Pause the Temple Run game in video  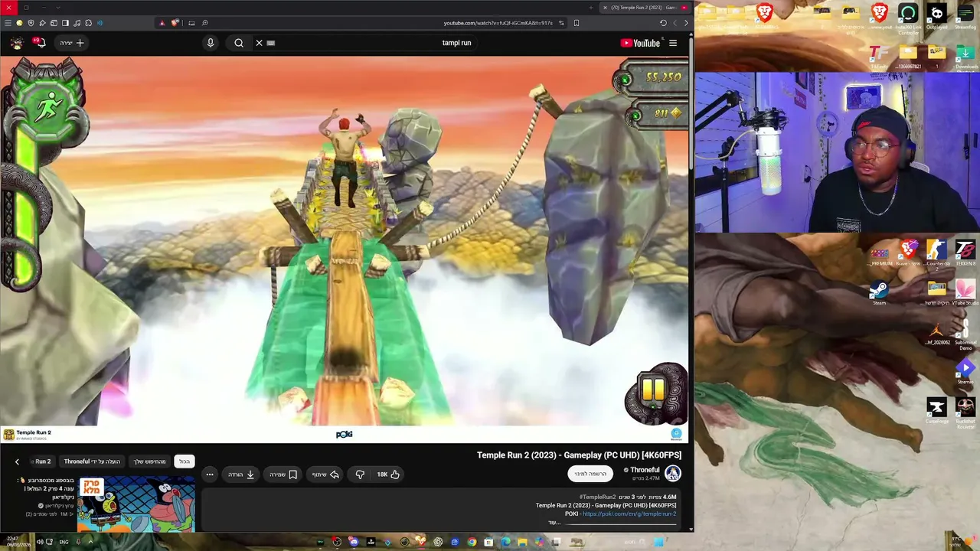[x=655, y=391]
